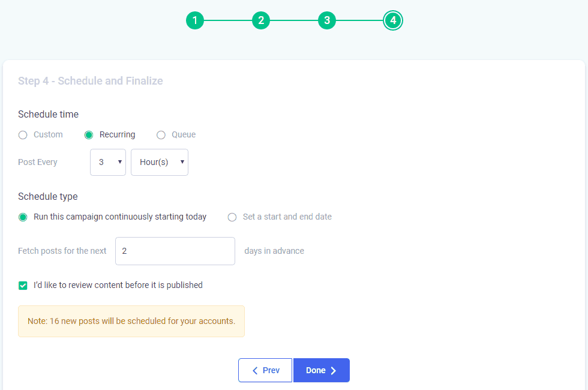Select the step 4 circle indicator
This screenshot has width=588, height=390.
coord(393,20)
